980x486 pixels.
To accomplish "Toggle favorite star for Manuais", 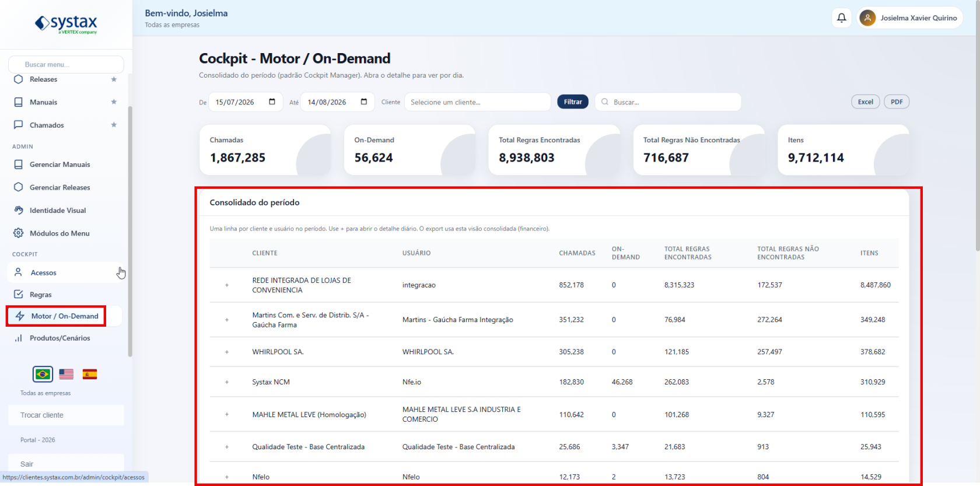I will click(x=114, y=102).
